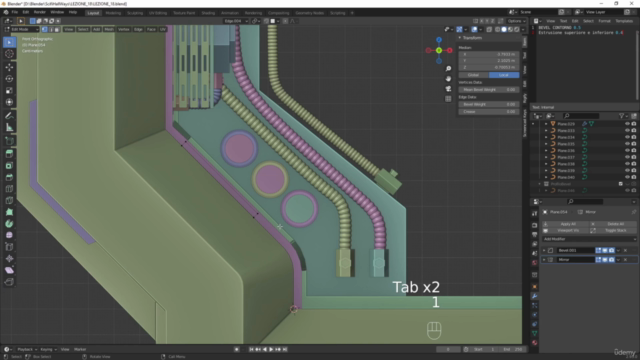This screenshot has height=360, width=640.
Task: Select the Shrink/Fatten tool
Action: [9, 258]
